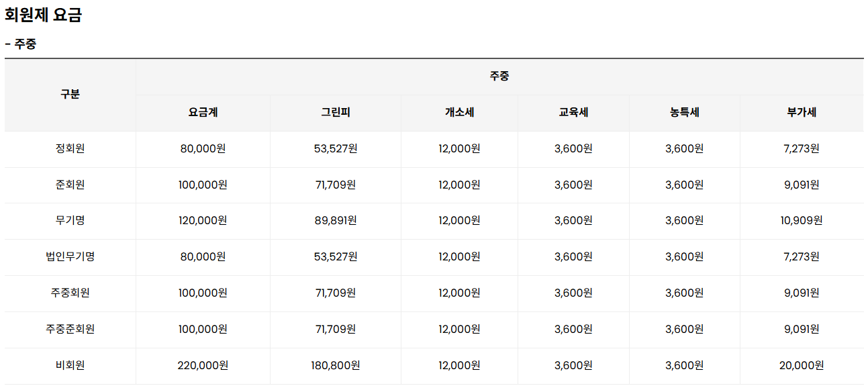Click the 법인무기명 row label
This screenshot has height=388, width=868.
point(70,256)
